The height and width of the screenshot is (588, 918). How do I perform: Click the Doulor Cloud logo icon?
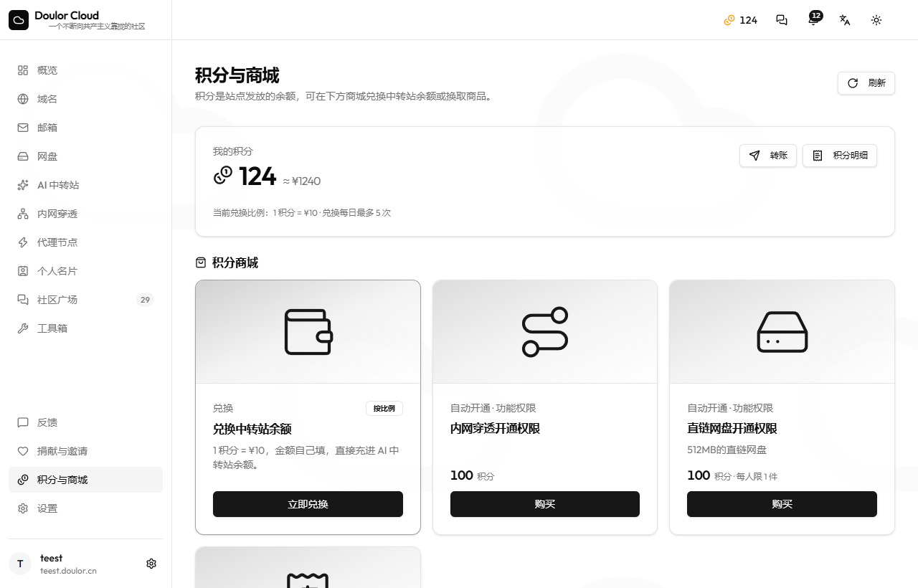(x=19, y=20)
